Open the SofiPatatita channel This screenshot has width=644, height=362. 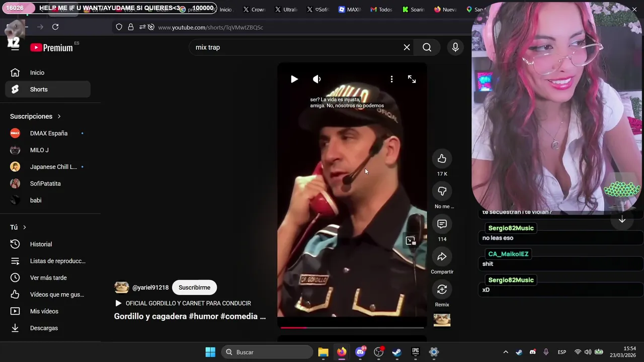click(48, 184)
